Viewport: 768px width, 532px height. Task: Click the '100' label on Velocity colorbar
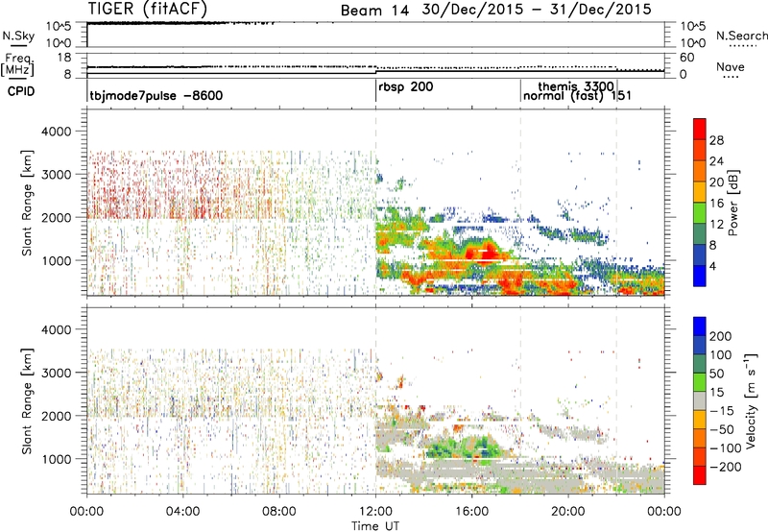(x=721, y=355)
